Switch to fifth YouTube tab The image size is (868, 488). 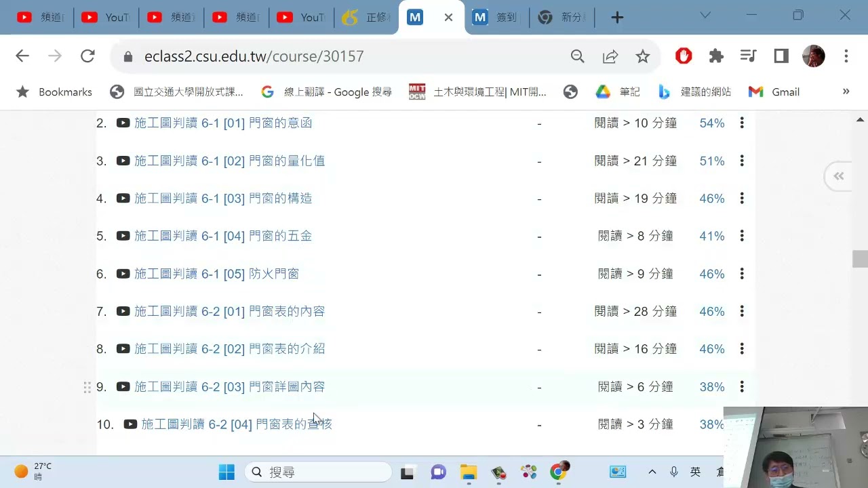pyautogui.click(x=301, y=18)
